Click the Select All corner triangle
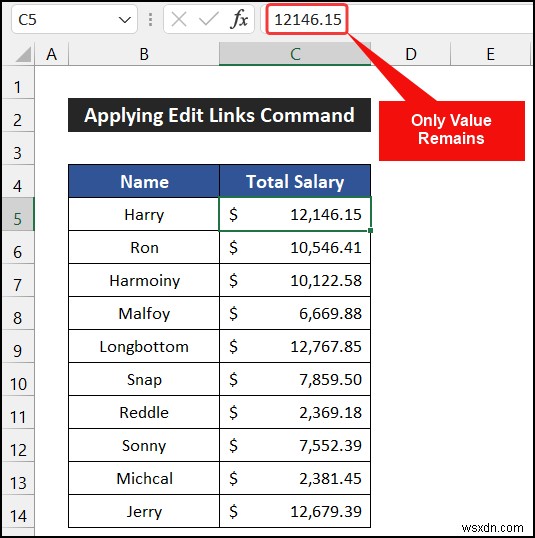The width and height of the screenshot is (535, 538). 23,55
